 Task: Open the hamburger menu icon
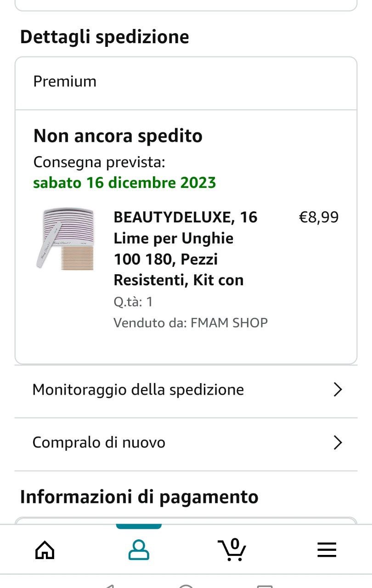[x=327, y=549]
